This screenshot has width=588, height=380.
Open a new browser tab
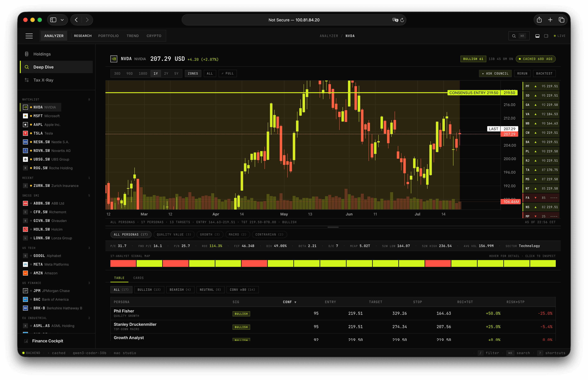tap(550, 20)
